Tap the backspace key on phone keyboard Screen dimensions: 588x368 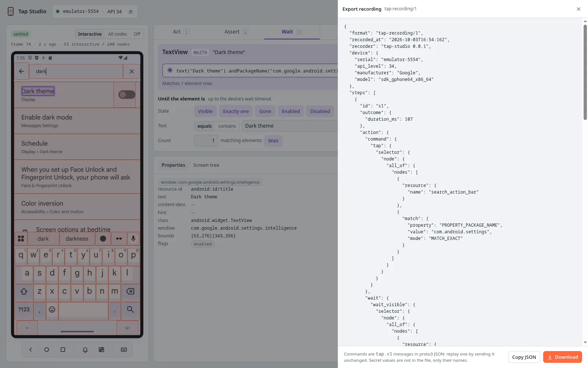(130, 291)
